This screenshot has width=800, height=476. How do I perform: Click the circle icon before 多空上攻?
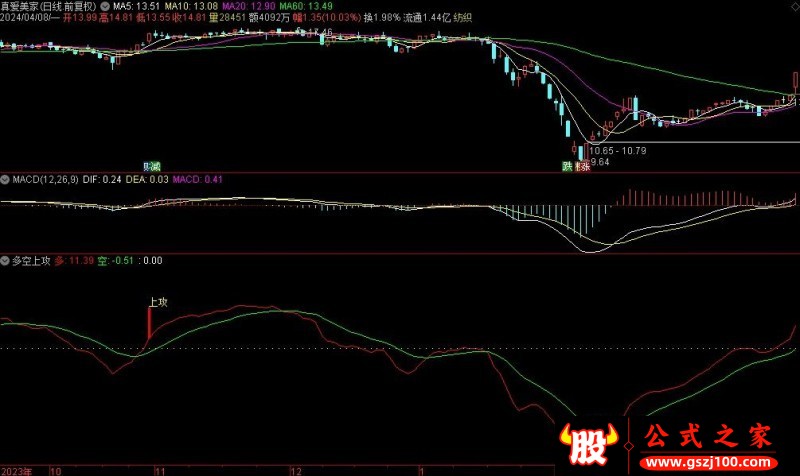click(x=6, y=260)
